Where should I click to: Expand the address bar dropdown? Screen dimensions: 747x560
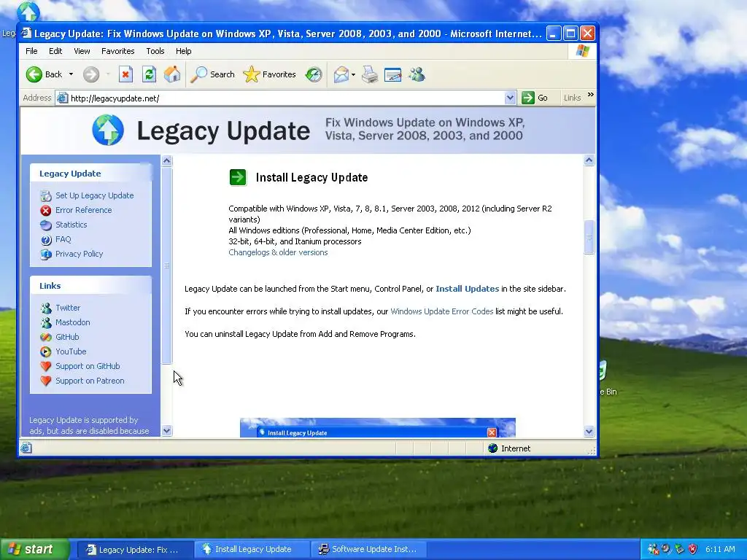[x=510, y=98]
